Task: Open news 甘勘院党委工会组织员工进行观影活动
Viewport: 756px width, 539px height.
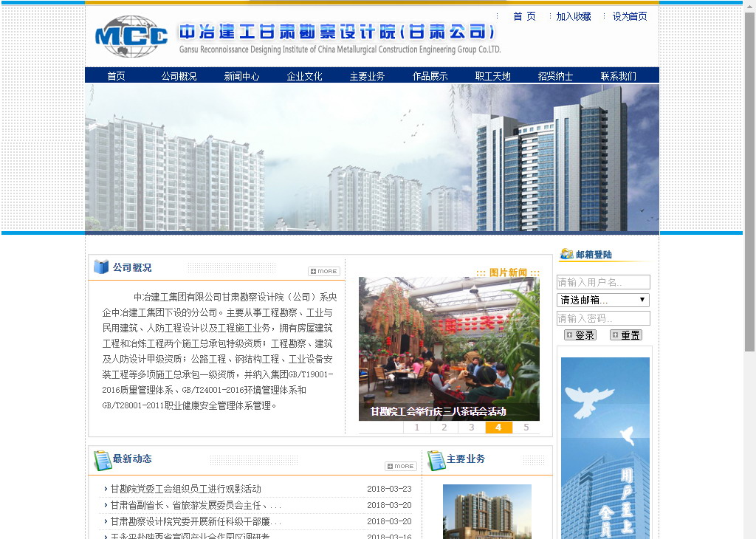Action: 185,489
